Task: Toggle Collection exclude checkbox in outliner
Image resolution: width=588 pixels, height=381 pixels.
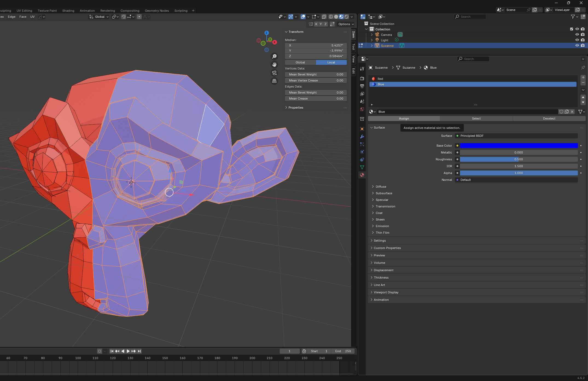Action: point(571,29)
